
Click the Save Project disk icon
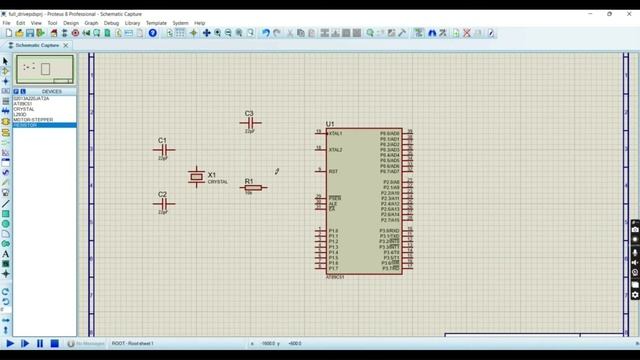pos(30,33)
